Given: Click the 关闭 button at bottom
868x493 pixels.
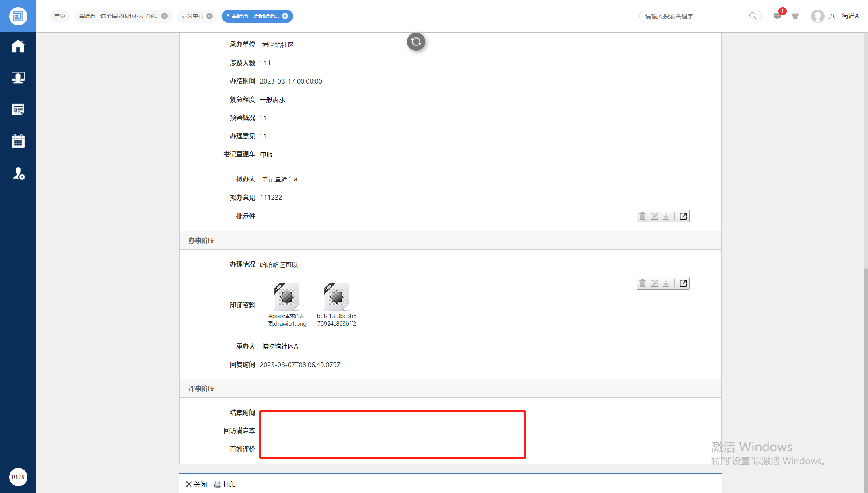Looking at the screenshot, I should [196, 484].
